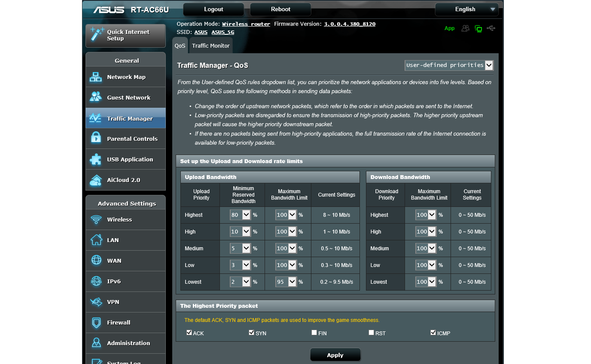The image size is (591, 364).
Task: Click the AiCloud 2.0 cloud icon
Action: (96, 180)
